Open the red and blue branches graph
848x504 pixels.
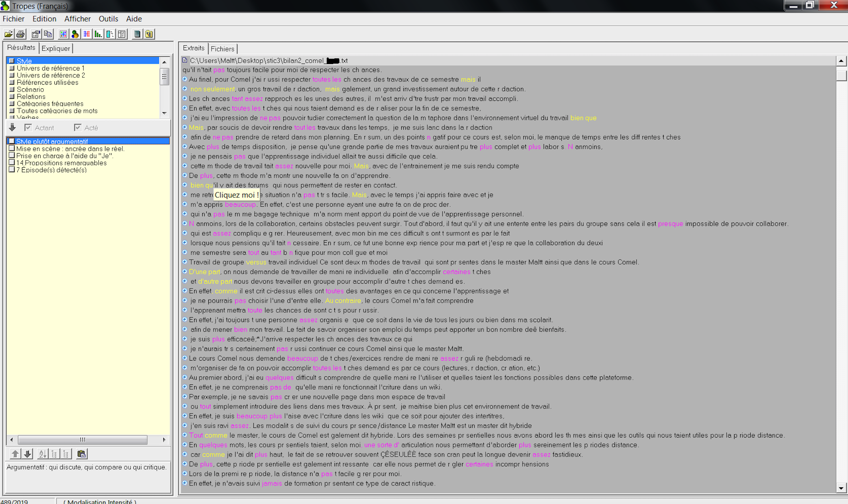click(87, 34)
